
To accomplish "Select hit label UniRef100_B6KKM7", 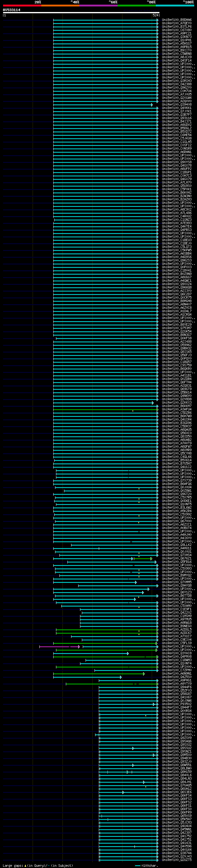I will (177, 406).
